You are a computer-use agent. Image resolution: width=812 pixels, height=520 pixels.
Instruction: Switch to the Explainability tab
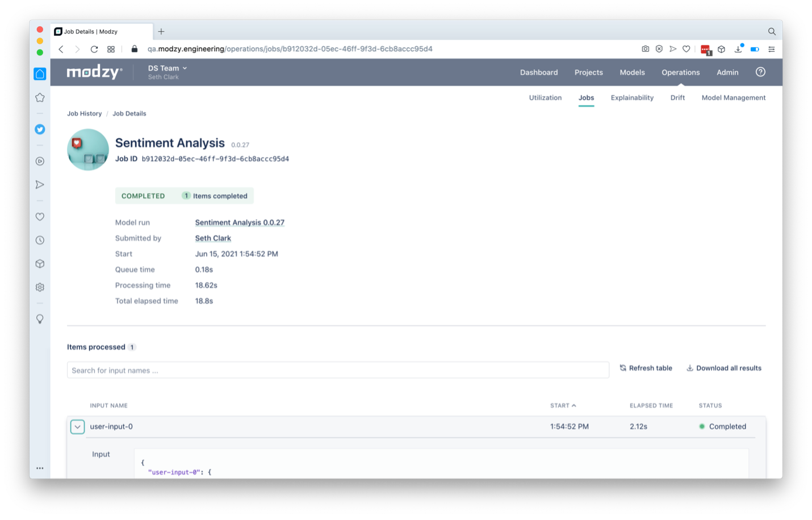click(632, 98)
